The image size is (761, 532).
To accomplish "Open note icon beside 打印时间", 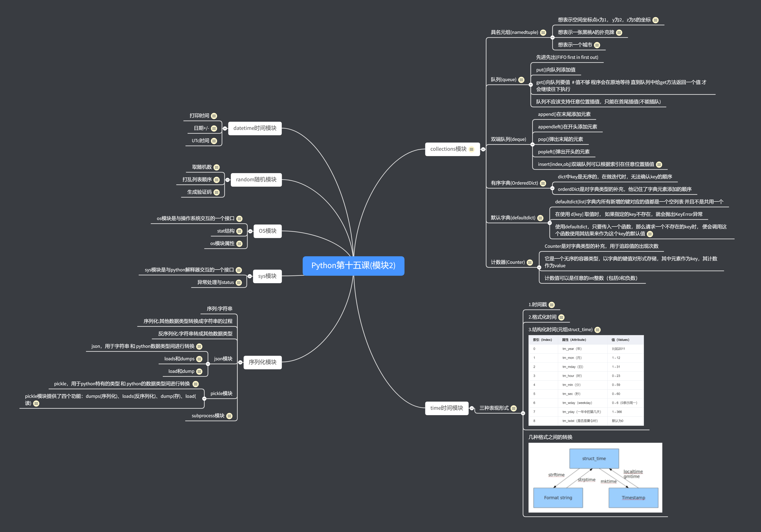I will coord(214,116).
